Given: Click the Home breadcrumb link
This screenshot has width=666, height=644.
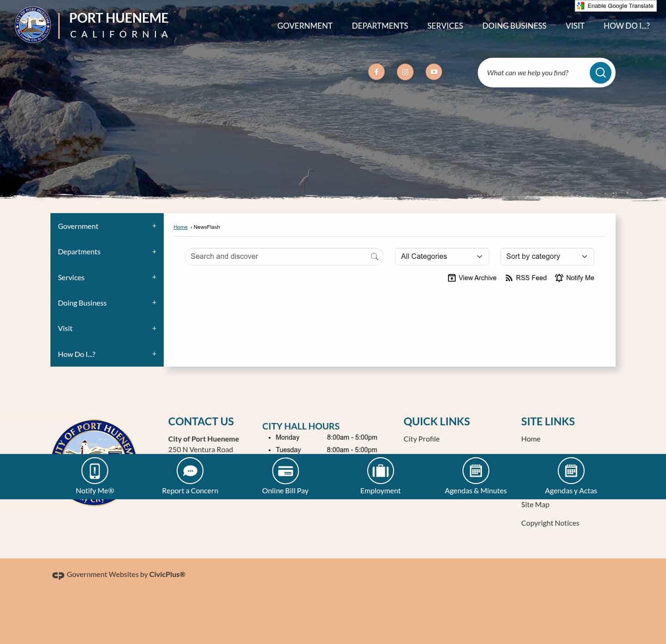Looking at the screenshot, I should (180, 227).
